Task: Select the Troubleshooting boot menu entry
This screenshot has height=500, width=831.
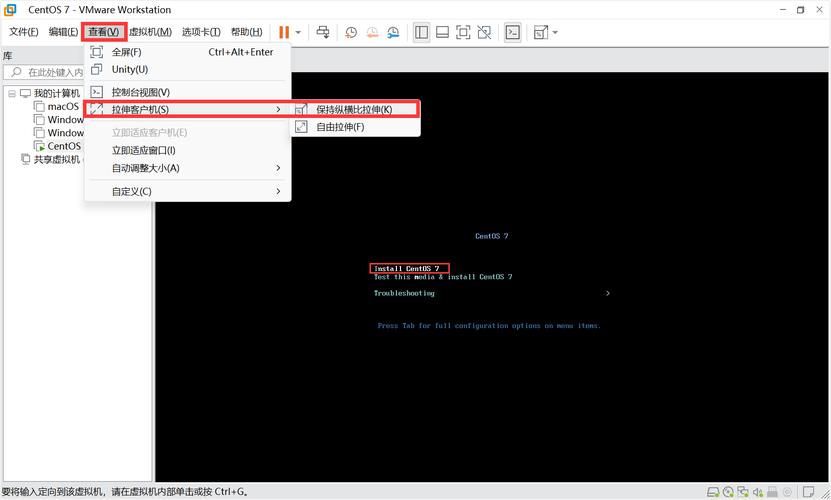Action: pos(404,293)
